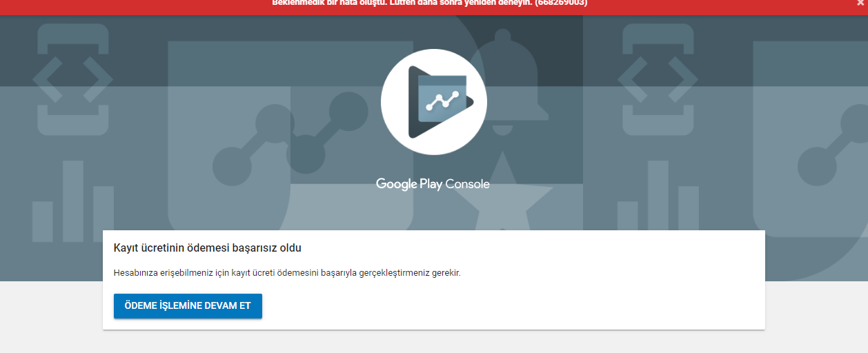
Task: Click the Beklenmedik bir hata oluştu error message
Action: [x=430, y=3]
